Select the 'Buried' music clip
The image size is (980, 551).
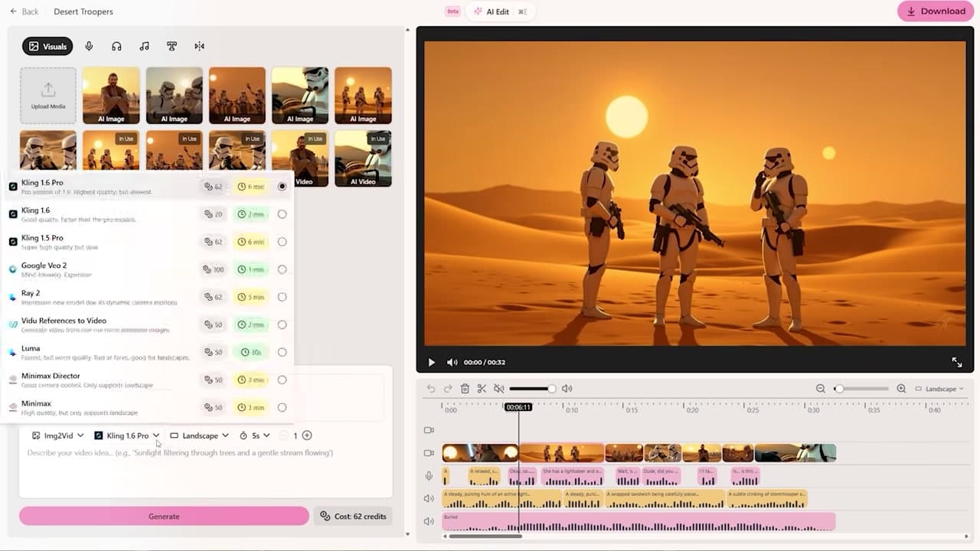tap(639, 522)
